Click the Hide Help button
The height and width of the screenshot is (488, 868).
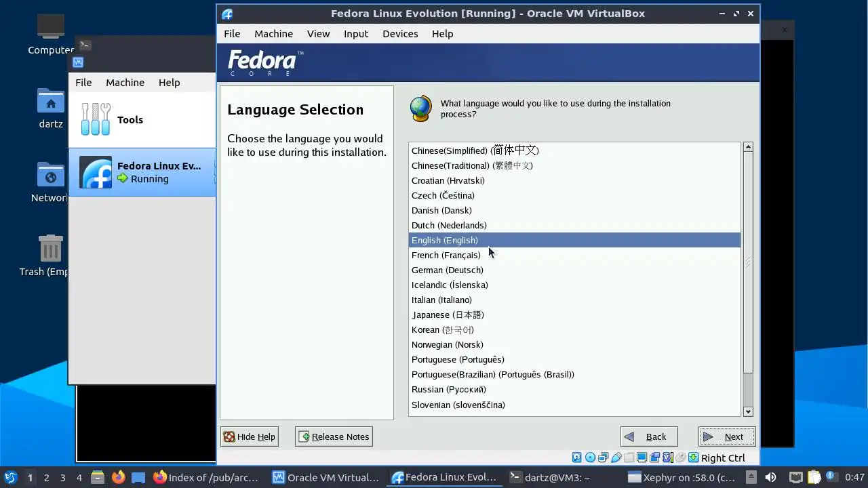coord(249,436)
